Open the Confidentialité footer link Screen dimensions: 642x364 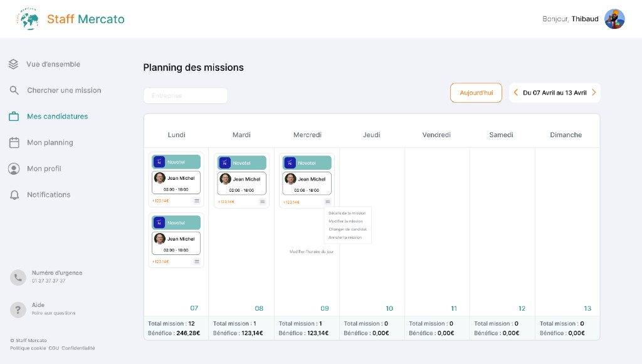coord(78,348)
